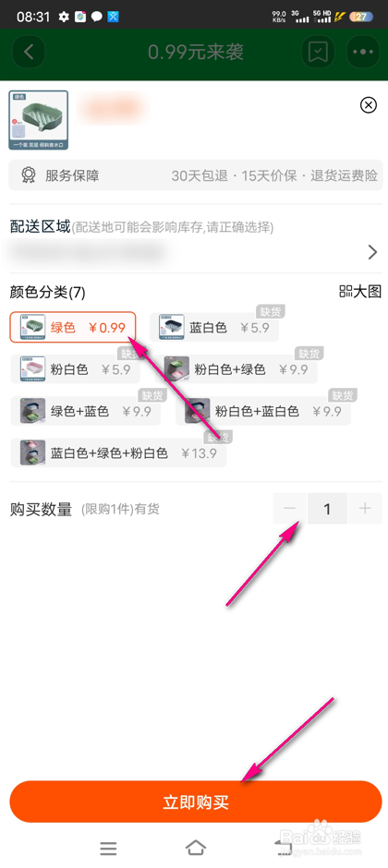Screen dimensions: 388x868
Task: Tap the Android home navigation icon
Action: point(195,847)
